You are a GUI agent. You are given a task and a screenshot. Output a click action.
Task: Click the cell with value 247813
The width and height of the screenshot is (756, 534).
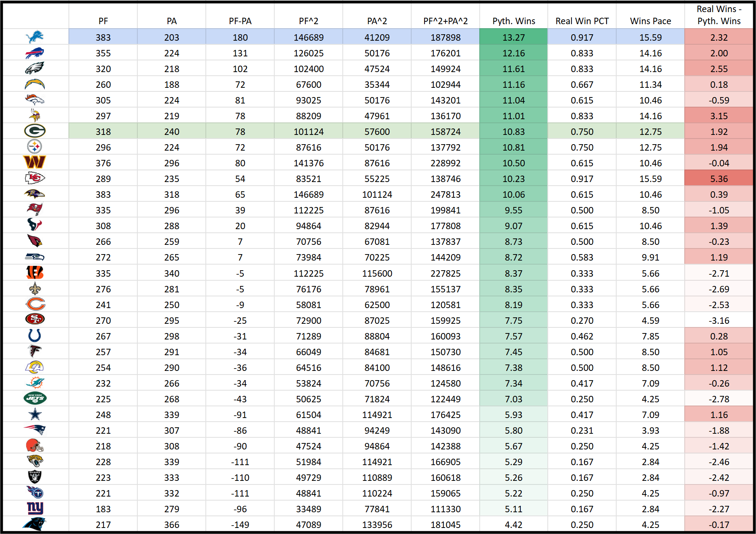(445, 194)
